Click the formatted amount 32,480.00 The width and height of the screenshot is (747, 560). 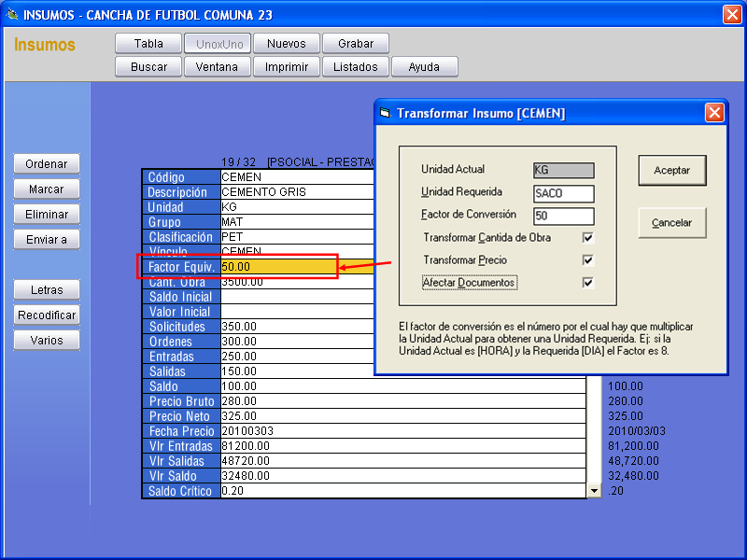634,476
